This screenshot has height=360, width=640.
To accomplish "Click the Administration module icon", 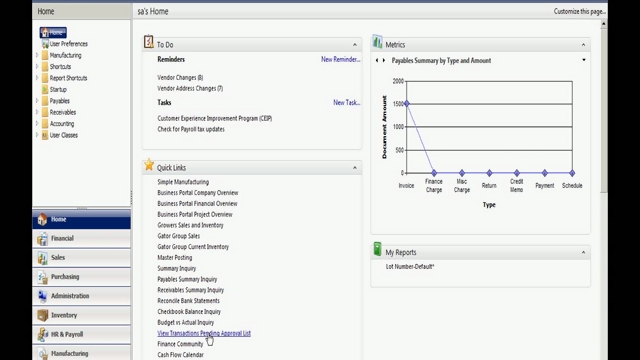I will (x=42, y=296).
